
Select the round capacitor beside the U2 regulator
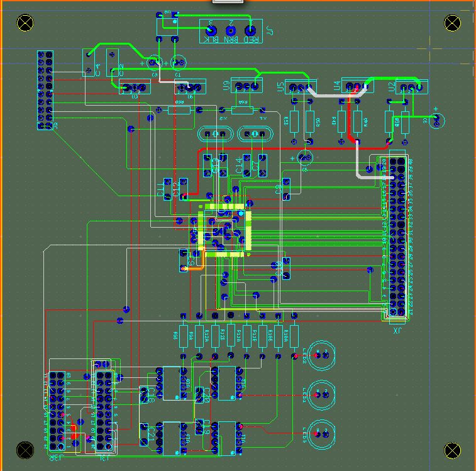pos(437,120)
